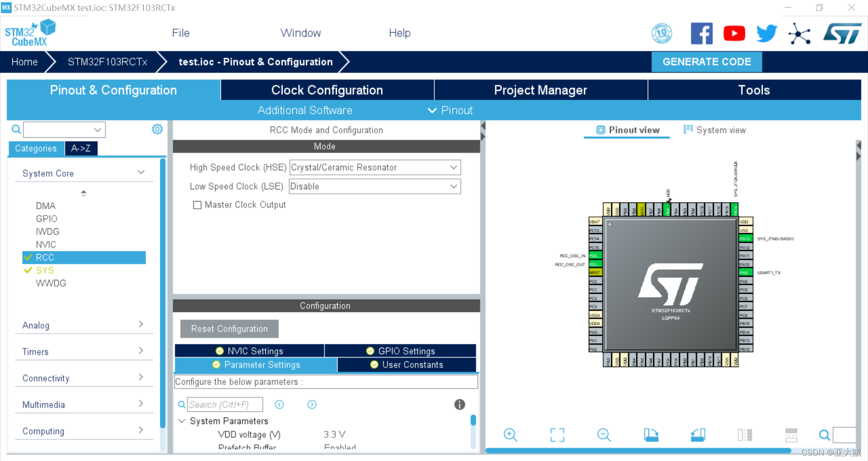Open the YouTube link icon
This screenshot has width=868, height=461.
734,33
